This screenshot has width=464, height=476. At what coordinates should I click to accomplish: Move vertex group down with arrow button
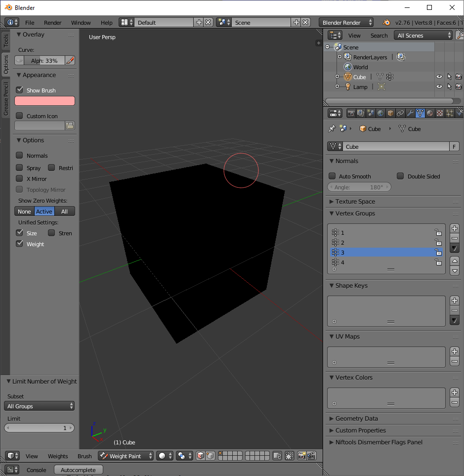[x=454, y=271]
